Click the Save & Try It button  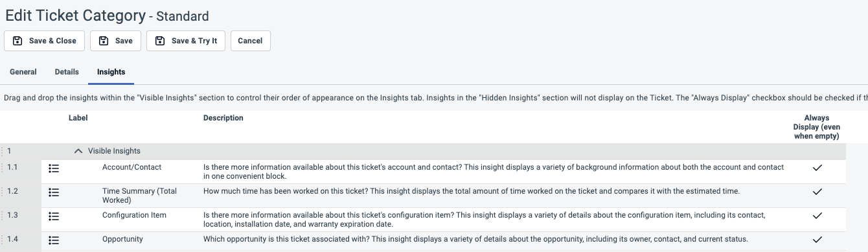186,41
